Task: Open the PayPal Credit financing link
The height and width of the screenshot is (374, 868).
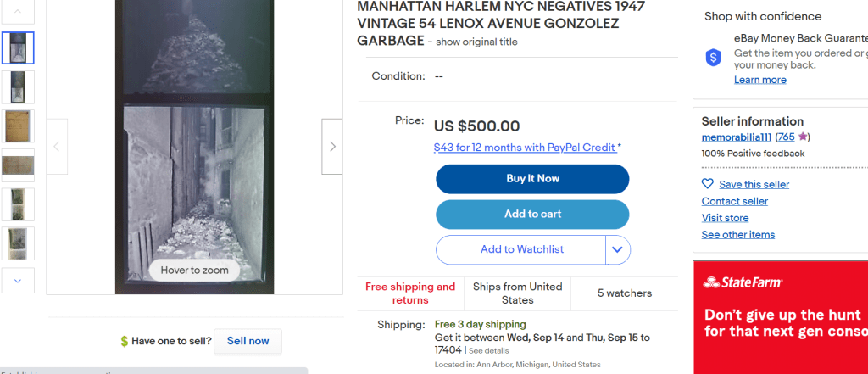Action: coord(527,148)
